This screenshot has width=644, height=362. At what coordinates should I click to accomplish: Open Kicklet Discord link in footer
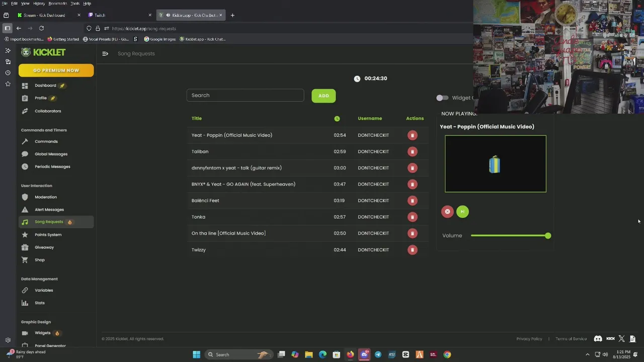[598, 339]
